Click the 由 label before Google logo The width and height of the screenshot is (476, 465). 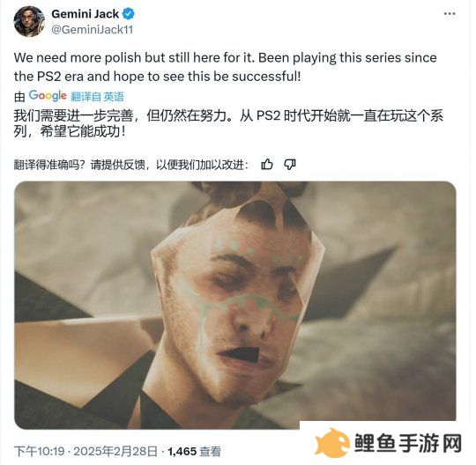(19, 97)
